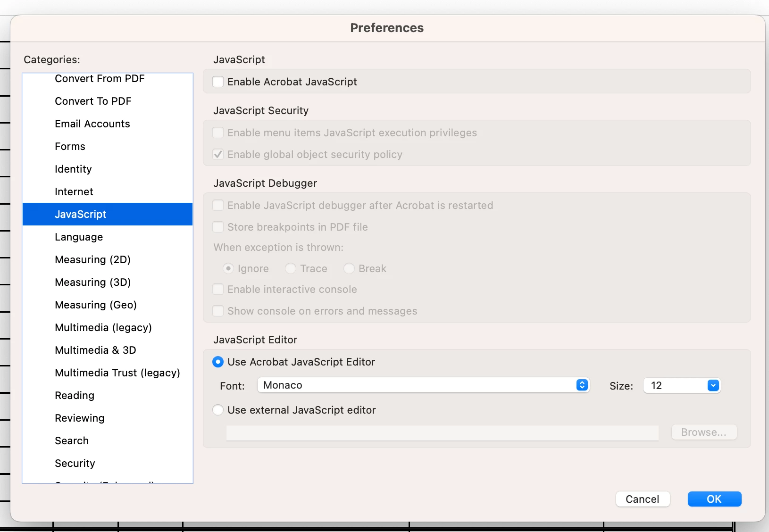Select the Break exception radio button

pyautogui.click(x=349, y=268)
